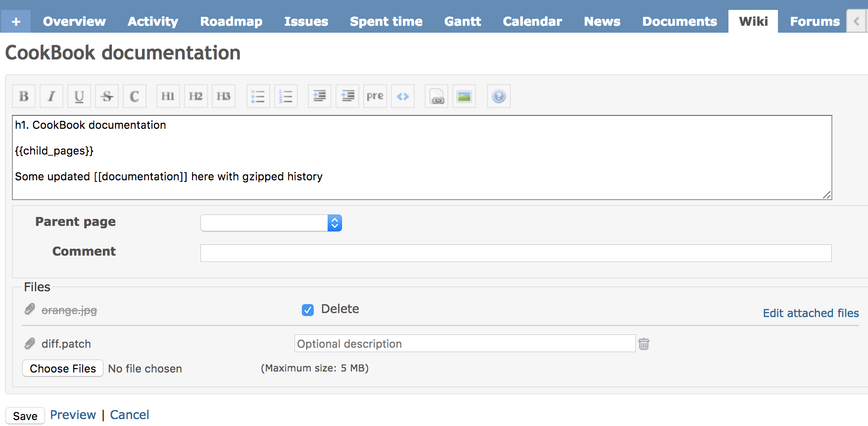868x426 pixels.
Task: Open the Parent page dropdown
Action: tap(271, 223)
